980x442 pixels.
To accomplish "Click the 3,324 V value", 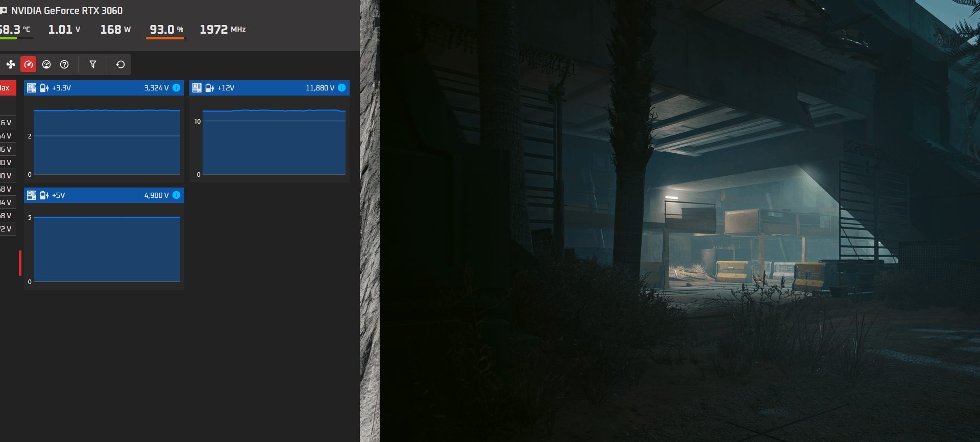I will pyautogui.click(x=156, y=88).
